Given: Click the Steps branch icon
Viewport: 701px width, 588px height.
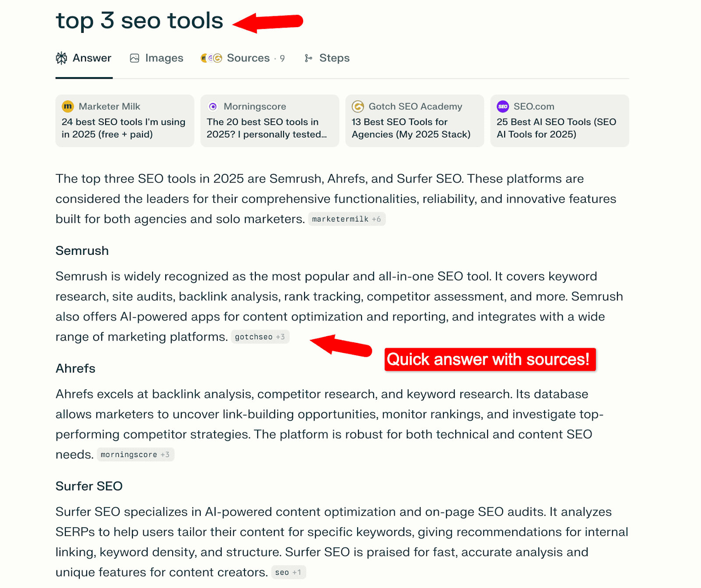Looking at the screenshot, I should point(308,58).
